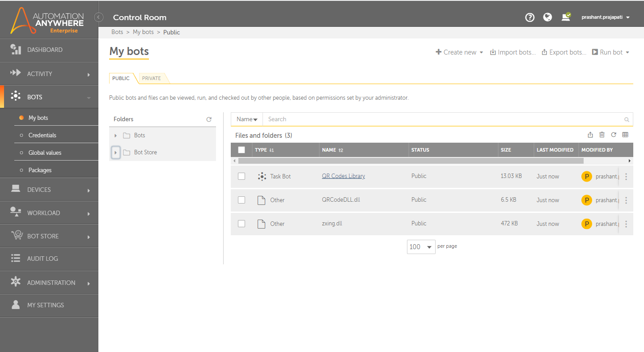This screenshot has width=644, height=352.
Task: Open the three-dot menu for zxing.dll
Action: [626, 224]
